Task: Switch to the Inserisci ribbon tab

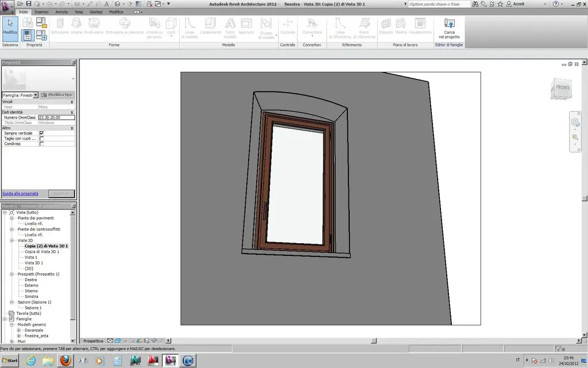Action: (x=41, y=12)
